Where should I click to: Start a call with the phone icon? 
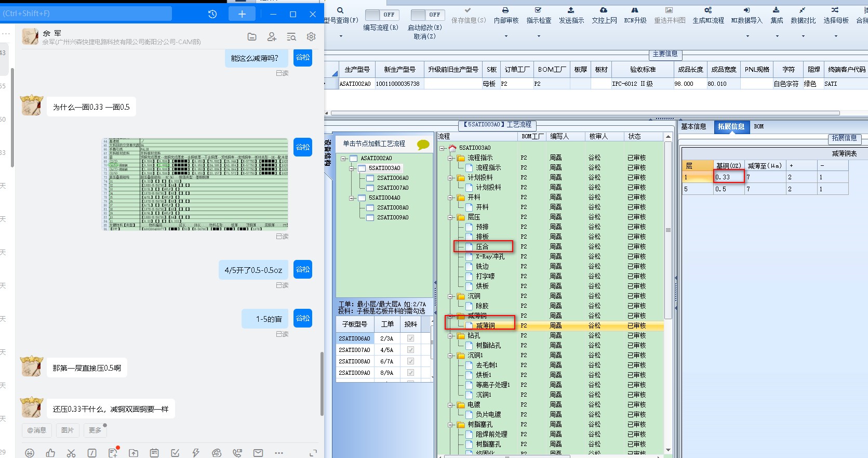(237, 453)
